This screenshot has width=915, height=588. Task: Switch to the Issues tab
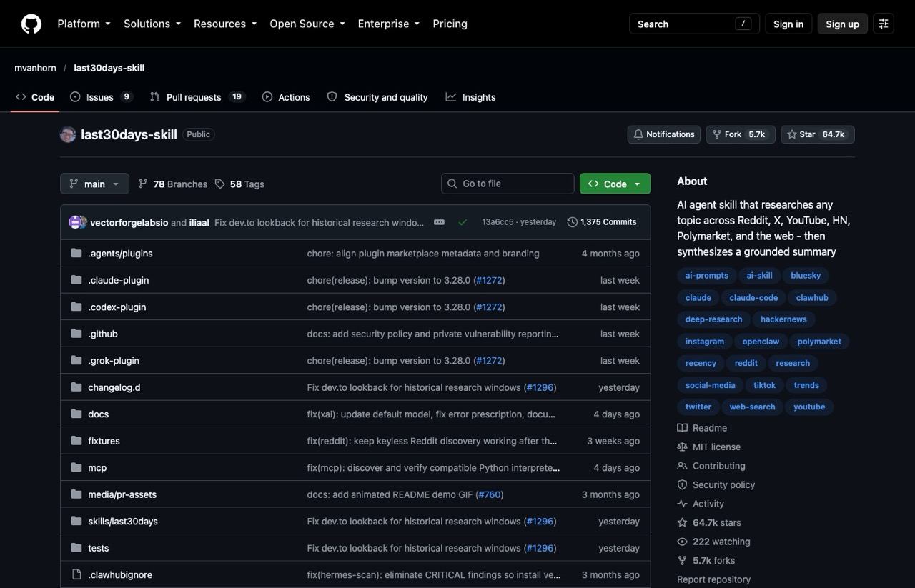tap(102, 97)
